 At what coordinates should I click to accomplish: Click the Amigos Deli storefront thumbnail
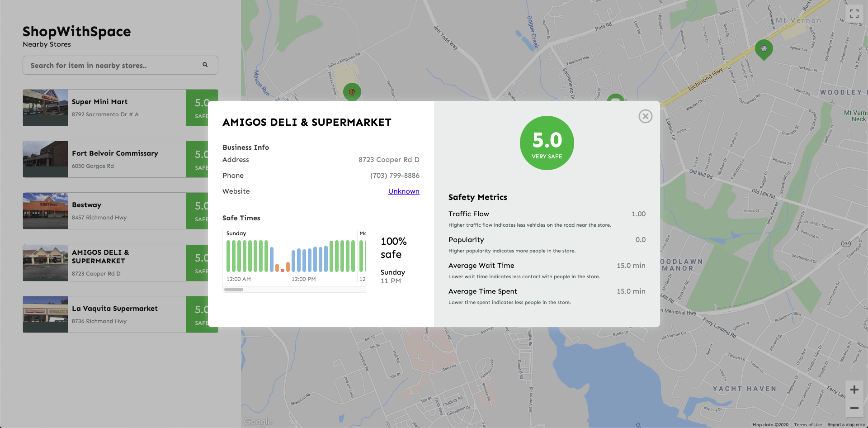(x=46, y=263)
